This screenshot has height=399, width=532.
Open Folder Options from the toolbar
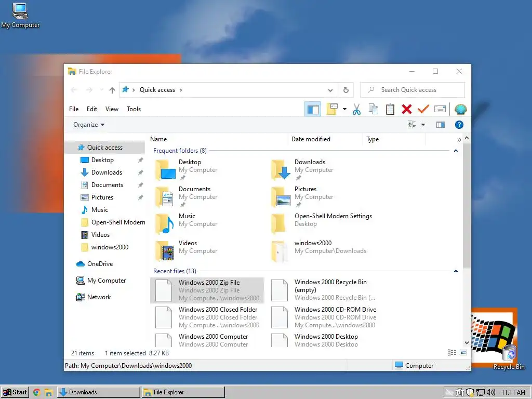coord(332,109)
